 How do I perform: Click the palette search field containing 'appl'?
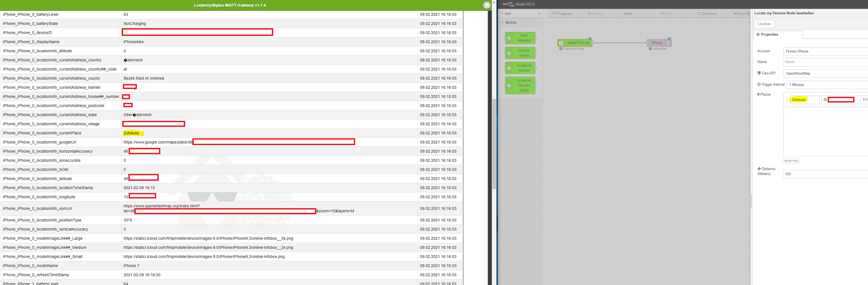click(x=520, y=14)
